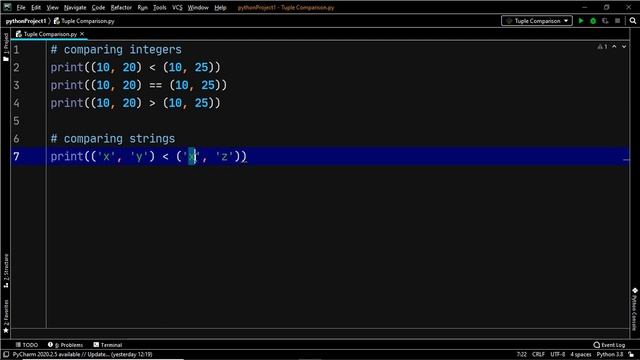Open the Refactor menu
This screenshot has height=360, width=640.
tap(121, 7)
